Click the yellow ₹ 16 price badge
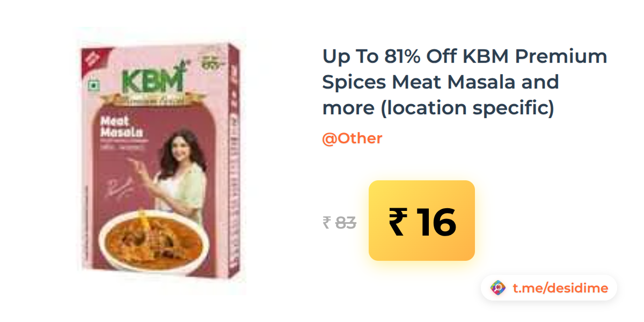The image size is (644, 322). (x=422, y=221)
